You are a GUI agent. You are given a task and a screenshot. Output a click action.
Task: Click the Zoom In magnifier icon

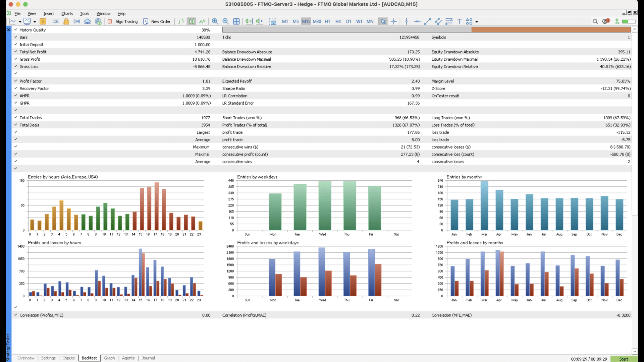(215, 21)
